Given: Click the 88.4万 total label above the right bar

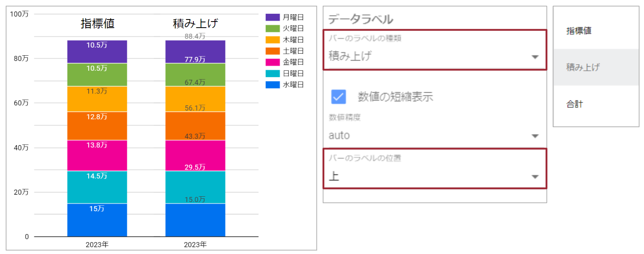Looking at the screenshot, I should tap(195, 36).
